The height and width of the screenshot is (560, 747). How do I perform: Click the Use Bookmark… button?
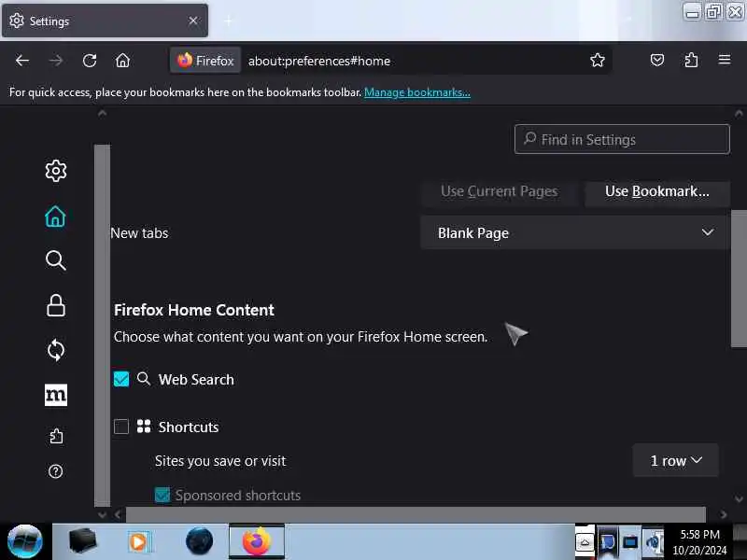(x=657, y=191)
